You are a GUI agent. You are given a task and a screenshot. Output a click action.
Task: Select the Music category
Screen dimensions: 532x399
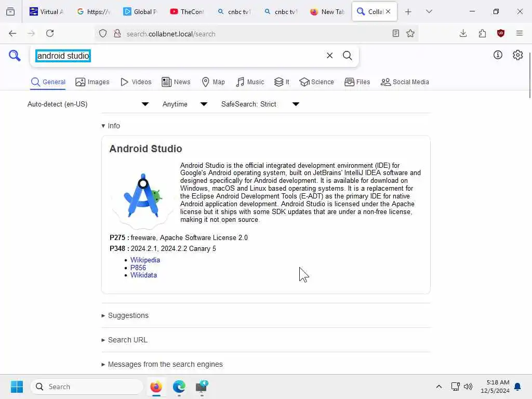click(x=250, y=82)
